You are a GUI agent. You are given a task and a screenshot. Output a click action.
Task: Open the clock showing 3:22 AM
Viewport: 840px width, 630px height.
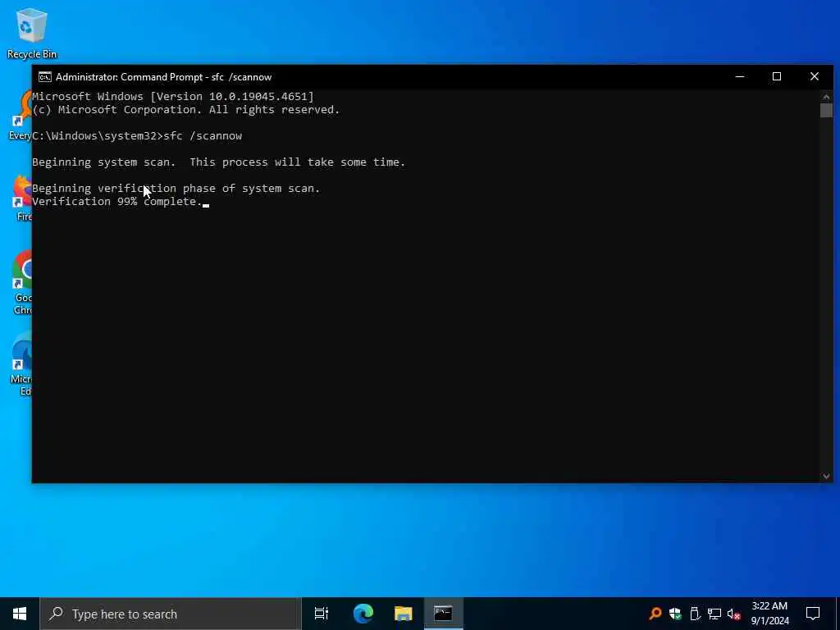tap(769, 614)
